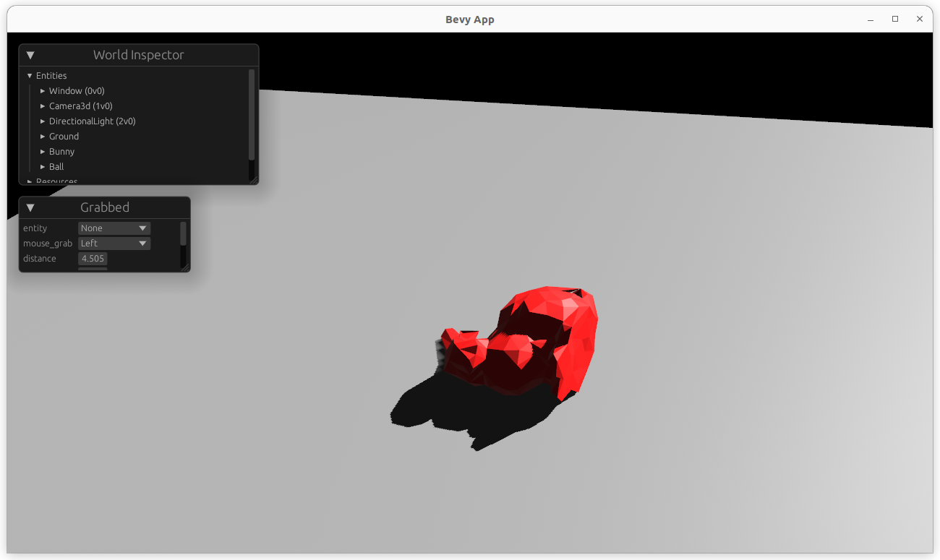Image resolution: width=940 pixels, height=560 pixels.
Task: Expand the Camera3d (1v0) entity arrow
Action: pyautogui.click(x=43, y=106)
